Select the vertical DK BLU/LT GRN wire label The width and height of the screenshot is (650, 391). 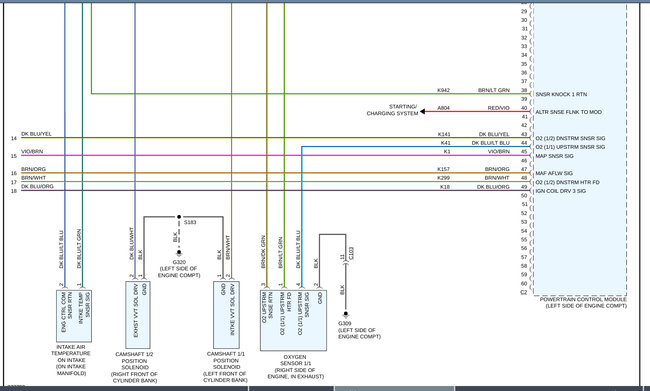click(x=79, y=249)
